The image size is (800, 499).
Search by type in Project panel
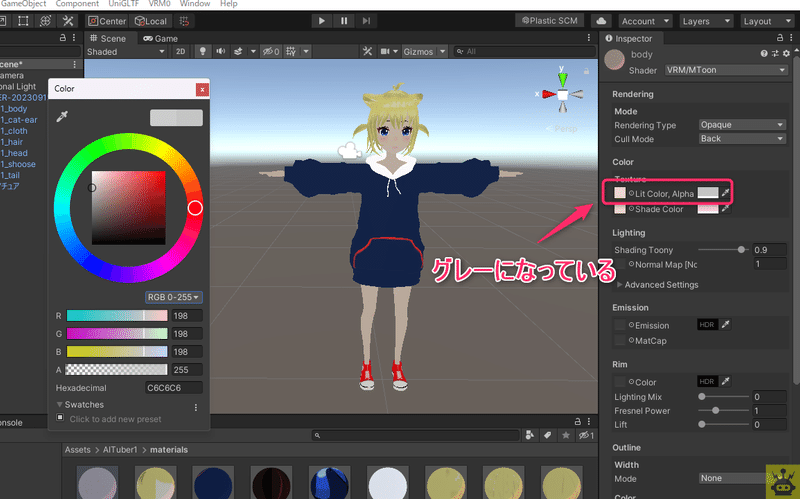click(x=530, y=435)
